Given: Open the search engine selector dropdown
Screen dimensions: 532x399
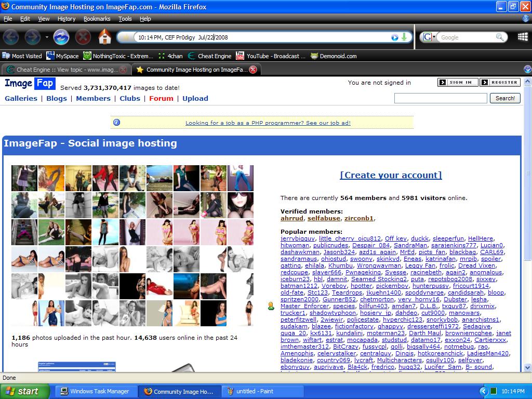Looking at the screenshot, I should click(429, 37).
